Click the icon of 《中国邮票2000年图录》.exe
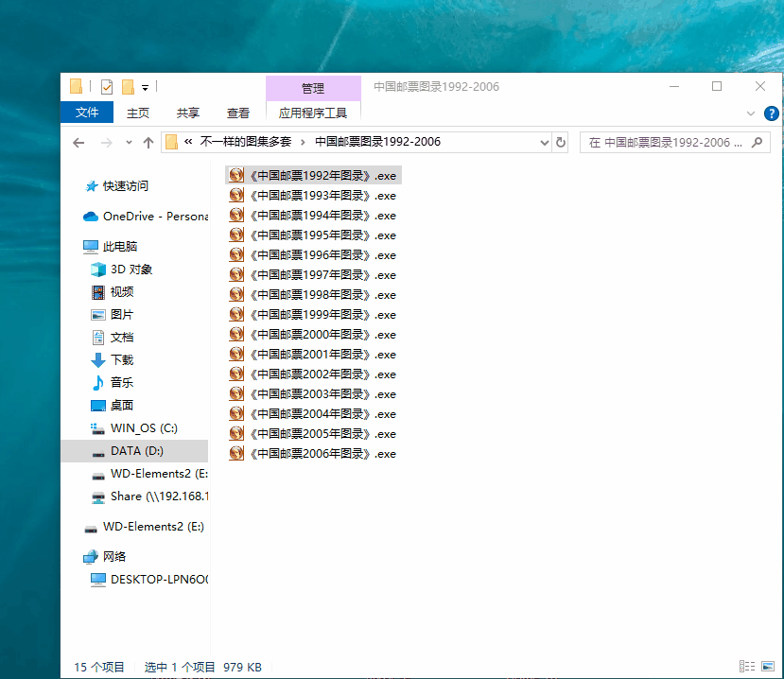This screenshot has height=679, width=784. (236, 334)
